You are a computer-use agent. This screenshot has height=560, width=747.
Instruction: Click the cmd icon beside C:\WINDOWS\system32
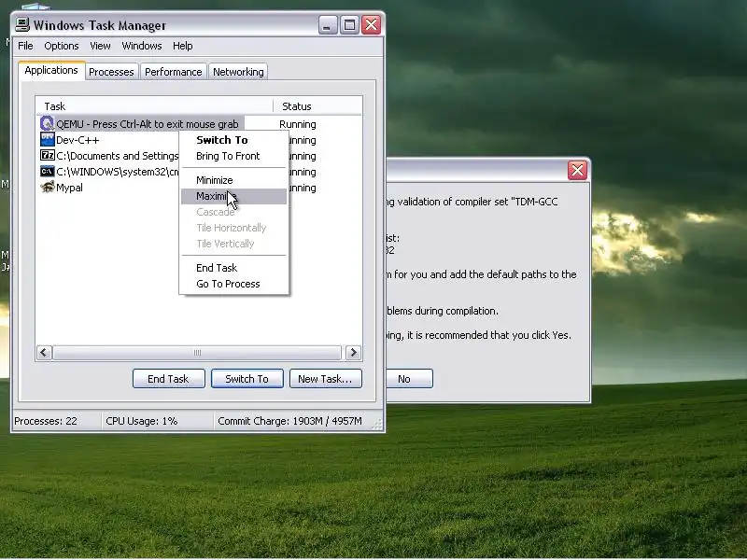[48, 172]
